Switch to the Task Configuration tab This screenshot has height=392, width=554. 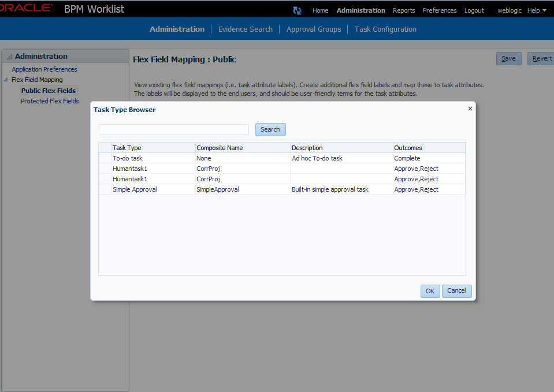pyautogui.click(x=385, y=29)
